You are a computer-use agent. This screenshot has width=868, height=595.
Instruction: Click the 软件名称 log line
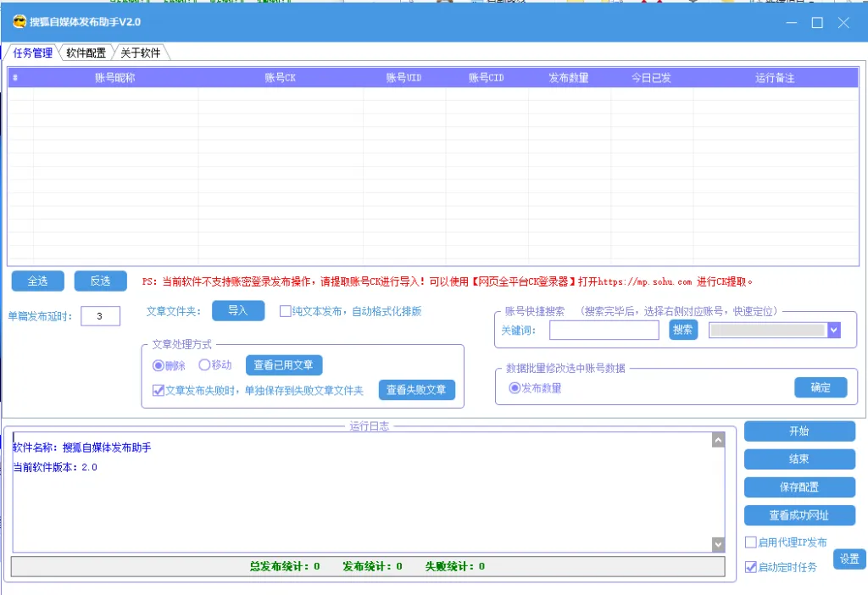pyautogui.click(x=82, y=448)
